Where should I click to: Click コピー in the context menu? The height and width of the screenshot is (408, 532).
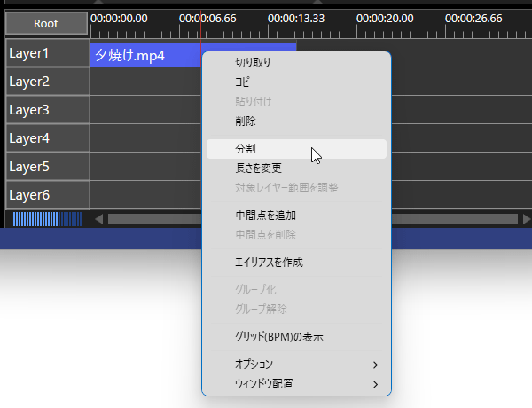pos(296,82)
